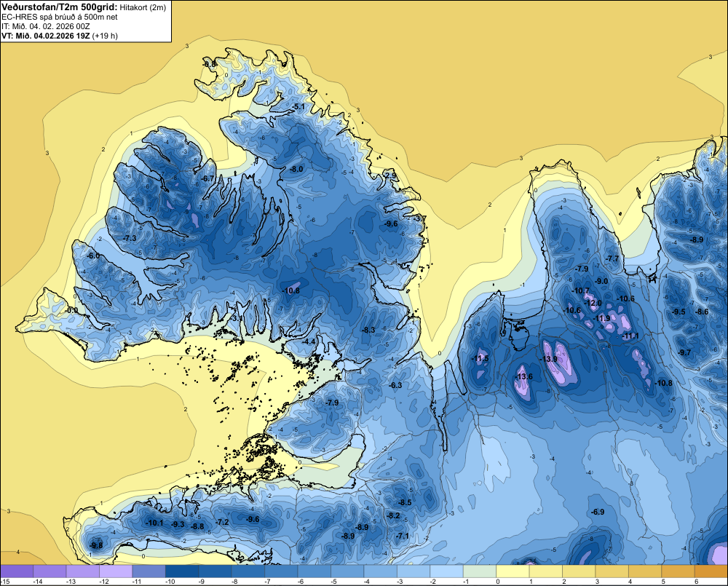Click the -6.7 temperature label
This screenshot has width=728, height=586.
click(207, 178)
